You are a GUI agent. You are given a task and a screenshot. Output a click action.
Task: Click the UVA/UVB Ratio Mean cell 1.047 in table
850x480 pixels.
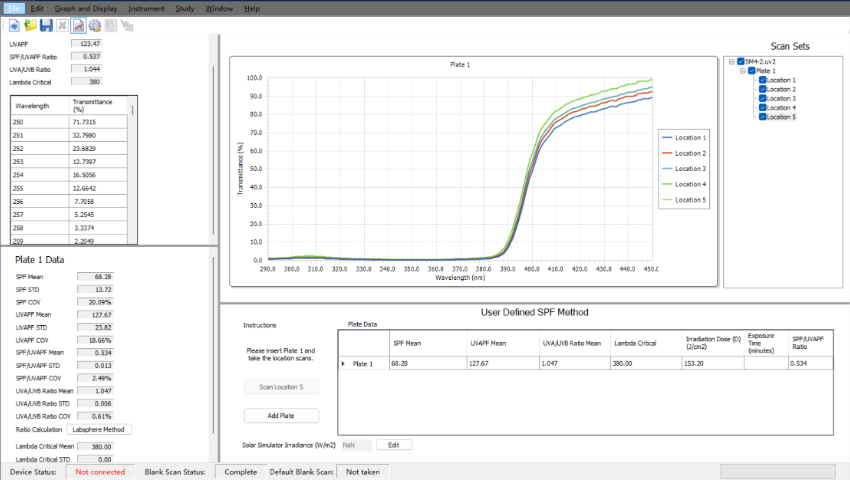pyautogui.click(x=575, y=363)
